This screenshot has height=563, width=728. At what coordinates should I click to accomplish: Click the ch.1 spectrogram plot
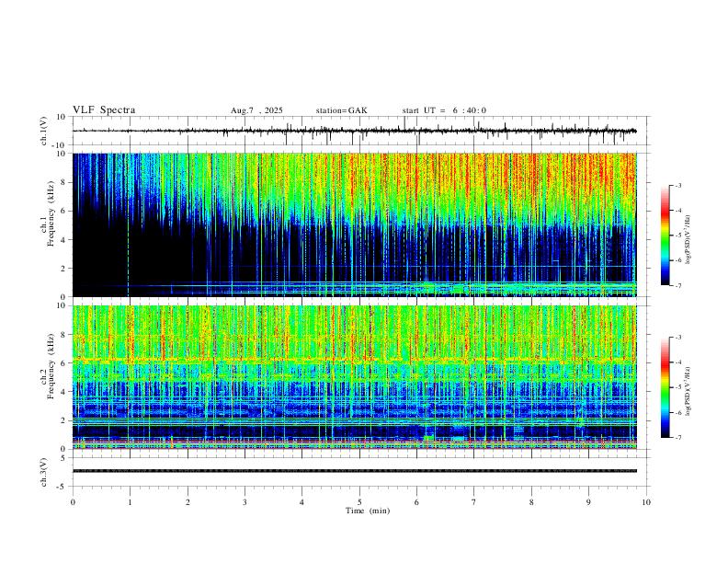click(x=355, y=224)
